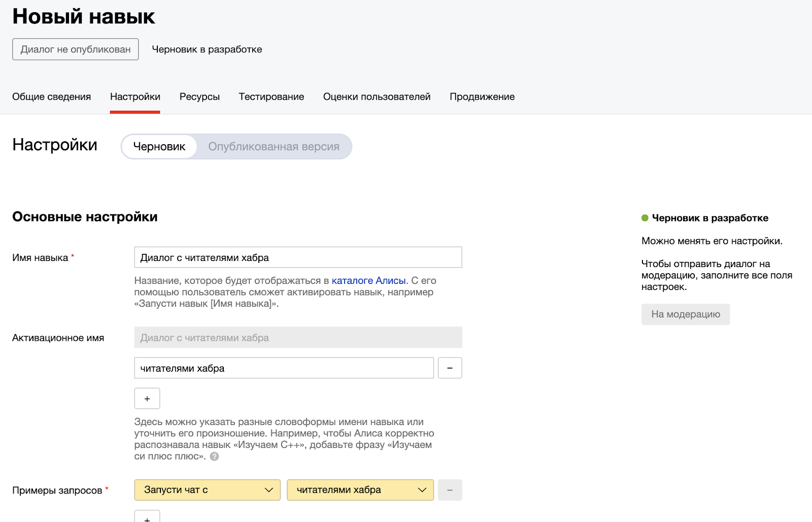Open the Тестирование tab
Screen dimensions: 812x522
[272, 96]
